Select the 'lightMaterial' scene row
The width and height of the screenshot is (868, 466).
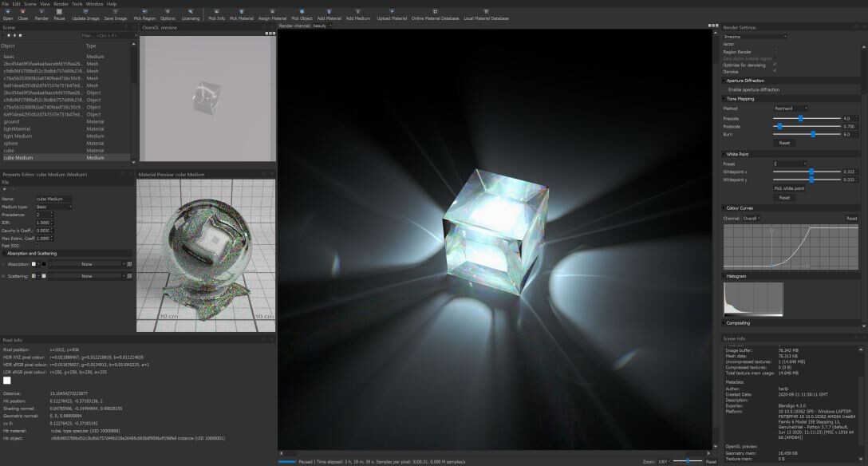pyautogui.click(x=65, y=129)
